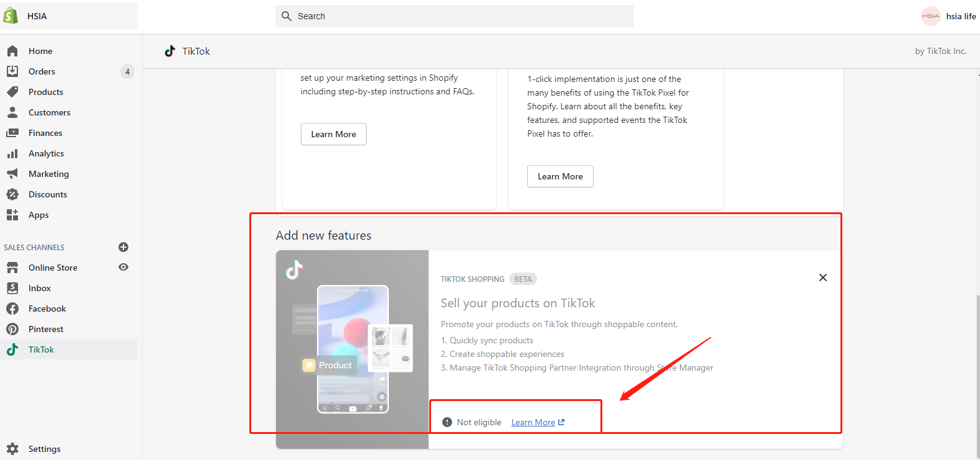This screenshot has height=460, width=980.
Task: Click Learn More under TikTok Pixel benefits
Action: point(560,176)
